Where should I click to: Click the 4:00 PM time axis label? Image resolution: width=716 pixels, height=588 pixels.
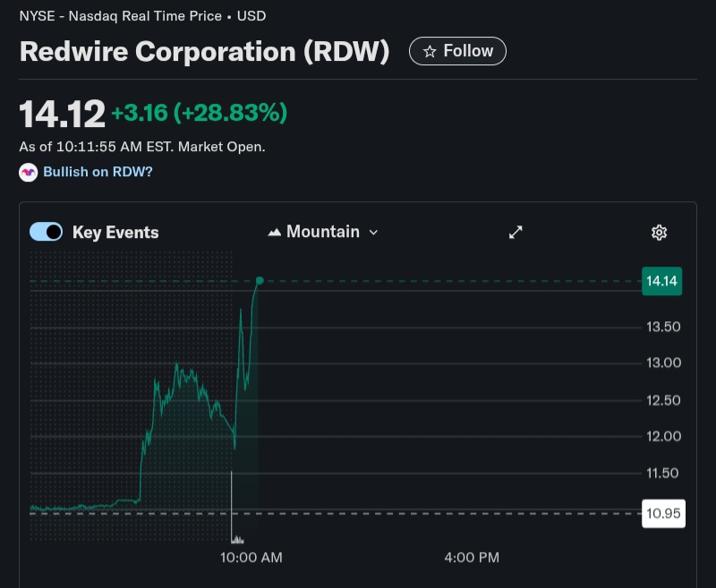tap(472, 557)
